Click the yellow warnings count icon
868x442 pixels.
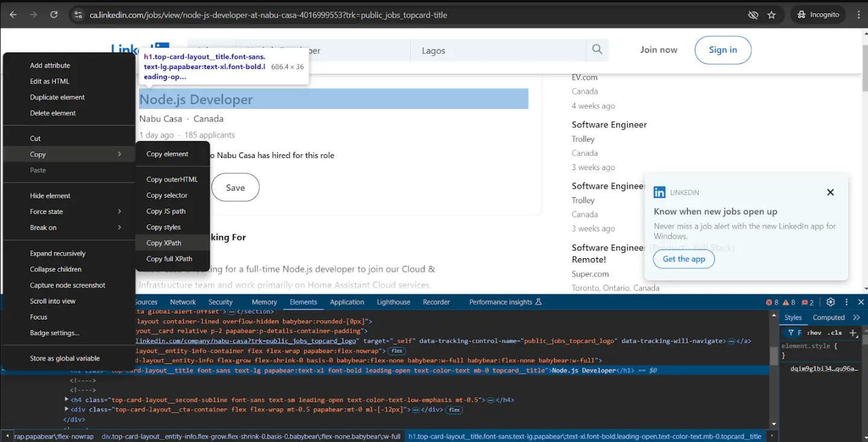click(789, 302)
